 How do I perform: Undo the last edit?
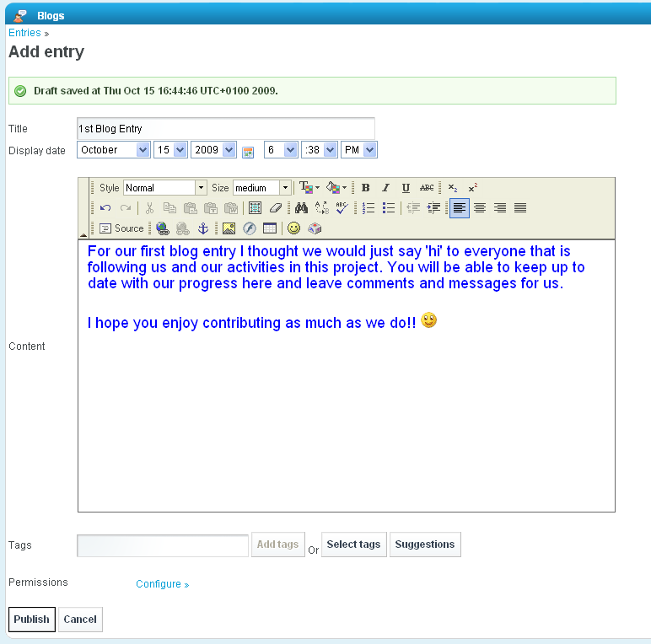pyautogui.click(x=105, y=208)
